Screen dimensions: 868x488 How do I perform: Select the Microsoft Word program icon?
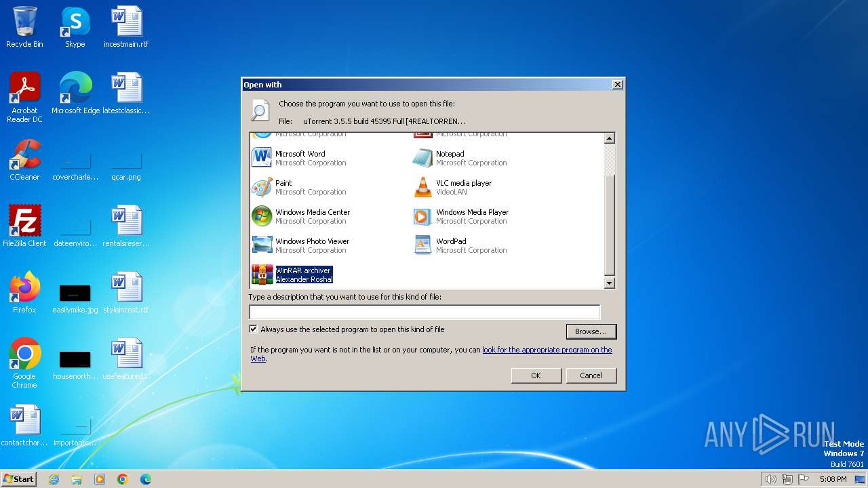tap(262, 158)
